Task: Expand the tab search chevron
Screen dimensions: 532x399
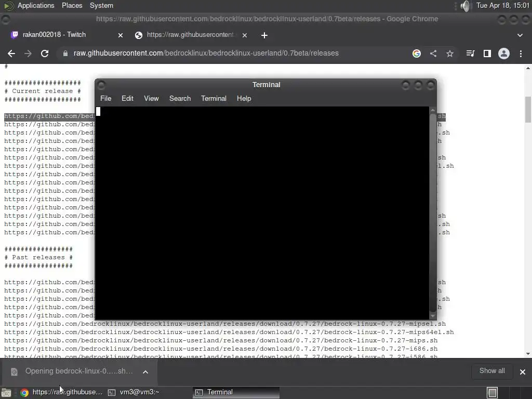Action: 520,35
